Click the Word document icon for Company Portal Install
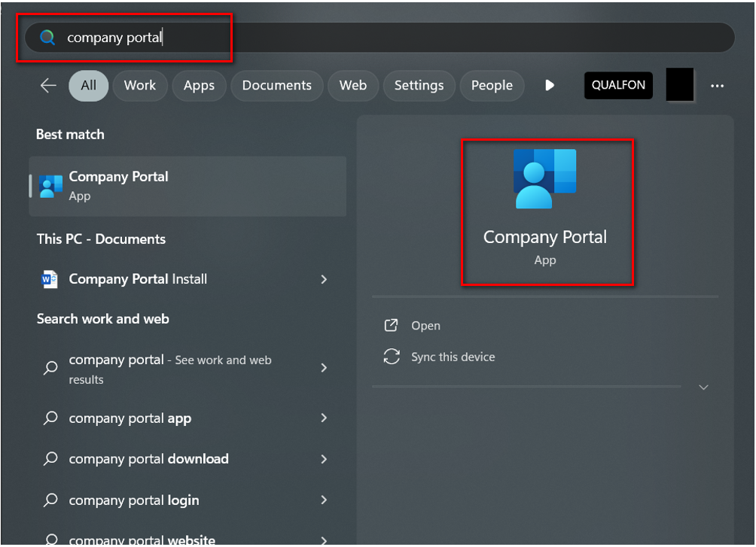 (x=50, y=279)
